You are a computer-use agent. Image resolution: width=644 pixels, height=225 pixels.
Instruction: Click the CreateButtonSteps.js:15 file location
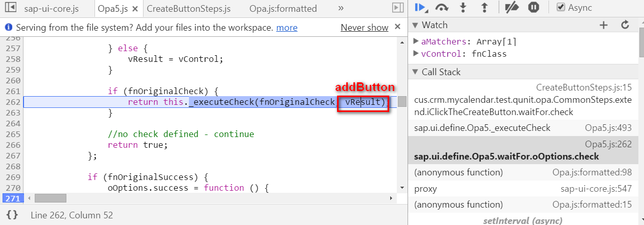click(x=584, y=87)
